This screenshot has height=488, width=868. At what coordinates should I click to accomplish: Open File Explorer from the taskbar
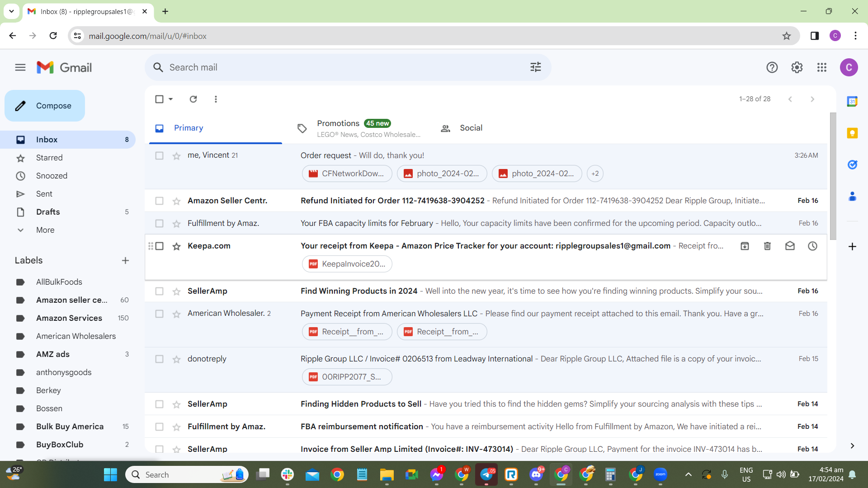tap(387, 474)
